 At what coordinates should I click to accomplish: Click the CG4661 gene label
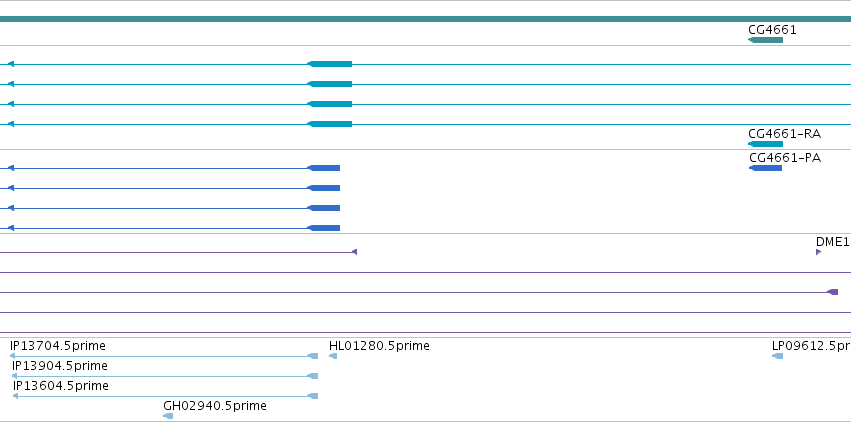[x=772, y=30]
